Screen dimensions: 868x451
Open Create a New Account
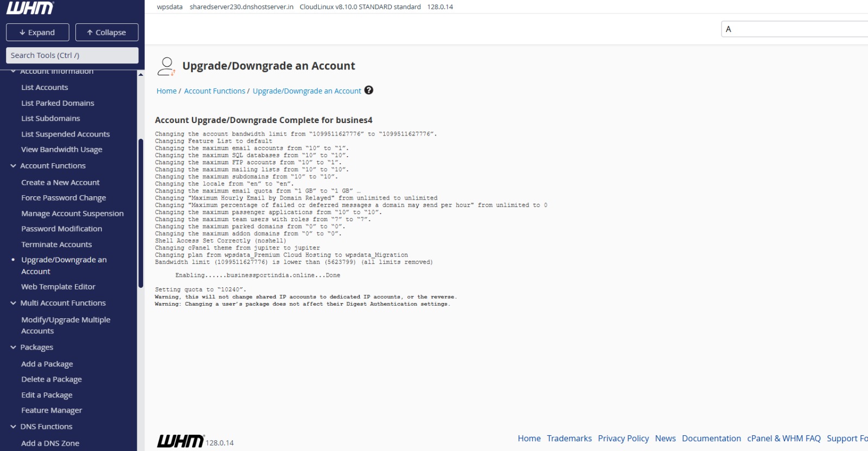pos(60,183)
